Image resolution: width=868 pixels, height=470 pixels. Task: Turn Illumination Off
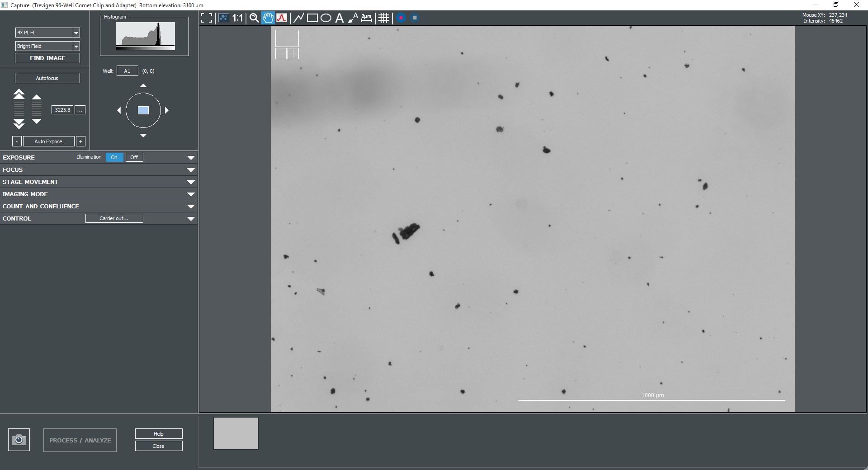[x=134, y=157]
